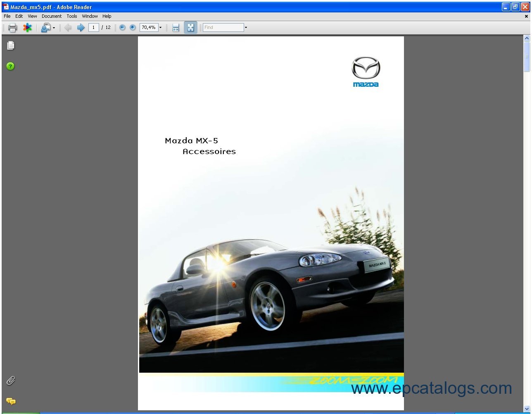Click the page number input field
The height and width of the screenshot is (414, 532).
point(93,28)
